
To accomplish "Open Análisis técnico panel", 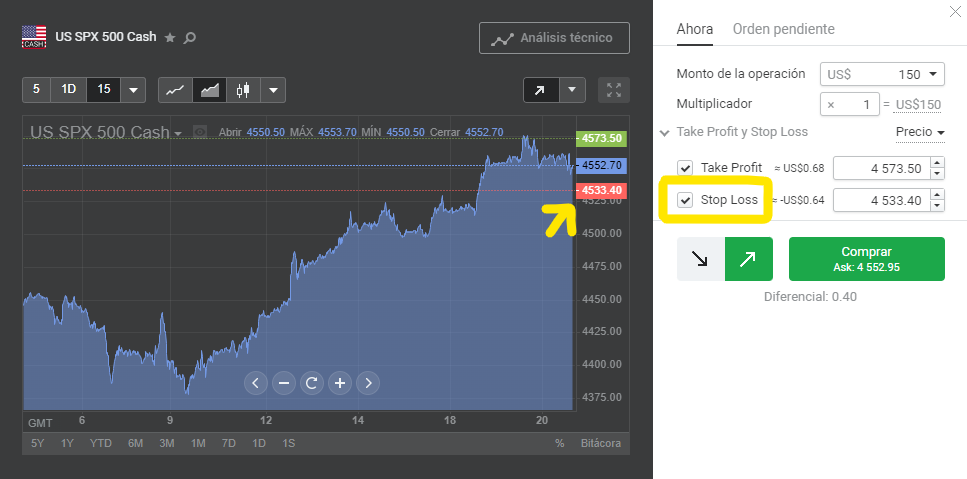I will (x=554, y=38).
